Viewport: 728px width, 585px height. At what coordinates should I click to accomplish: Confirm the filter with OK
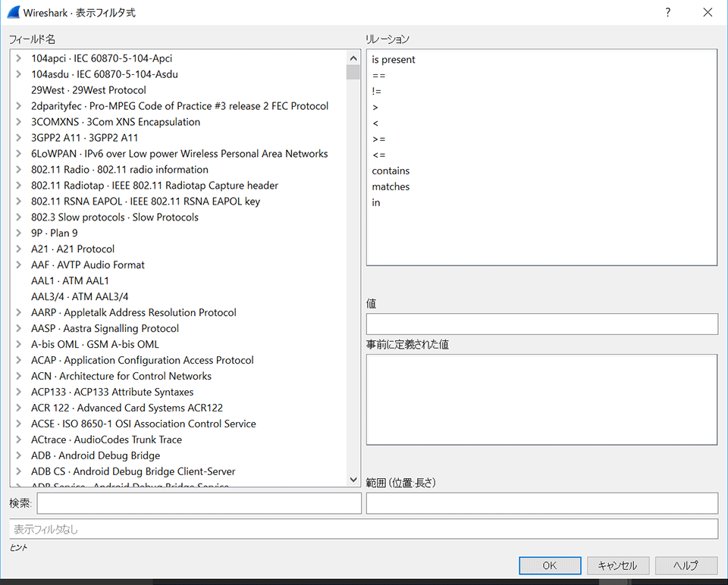click(550, 565)
